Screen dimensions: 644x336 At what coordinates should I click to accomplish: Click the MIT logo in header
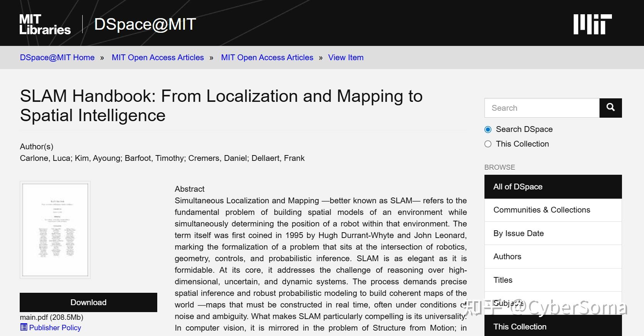(593, 24)
